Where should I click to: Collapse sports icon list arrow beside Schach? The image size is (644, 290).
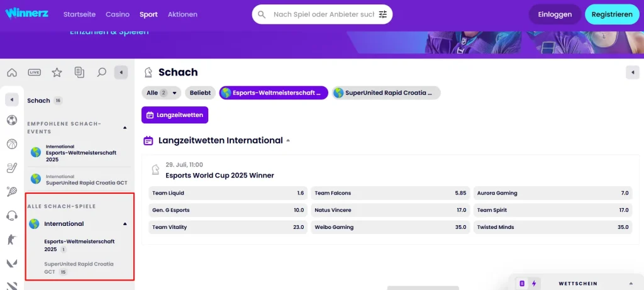coord(12,100)
